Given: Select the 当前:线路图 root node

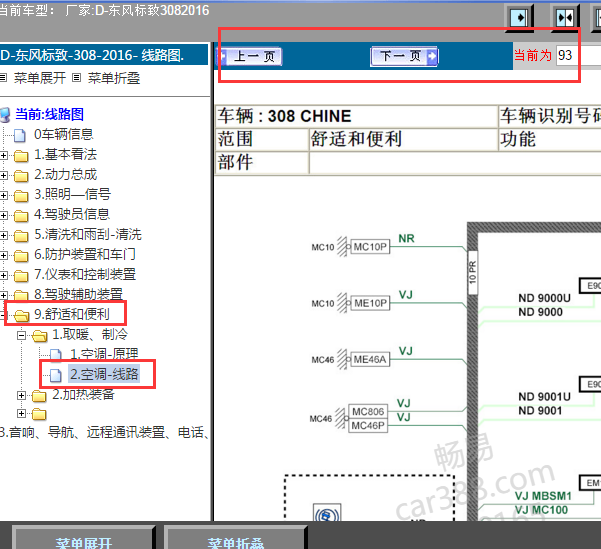Looking at the screenshot, I should point(49,114).
